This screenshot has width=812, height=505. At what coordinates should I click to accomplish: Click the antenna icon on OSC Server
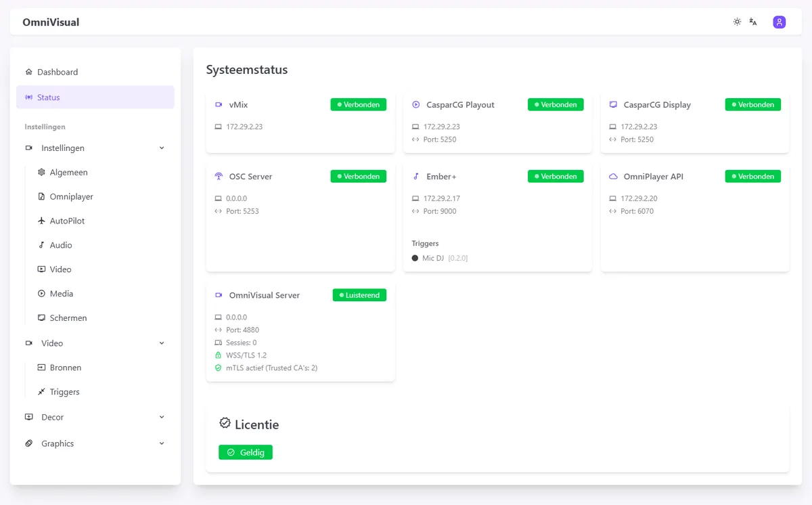click(219, 177)
